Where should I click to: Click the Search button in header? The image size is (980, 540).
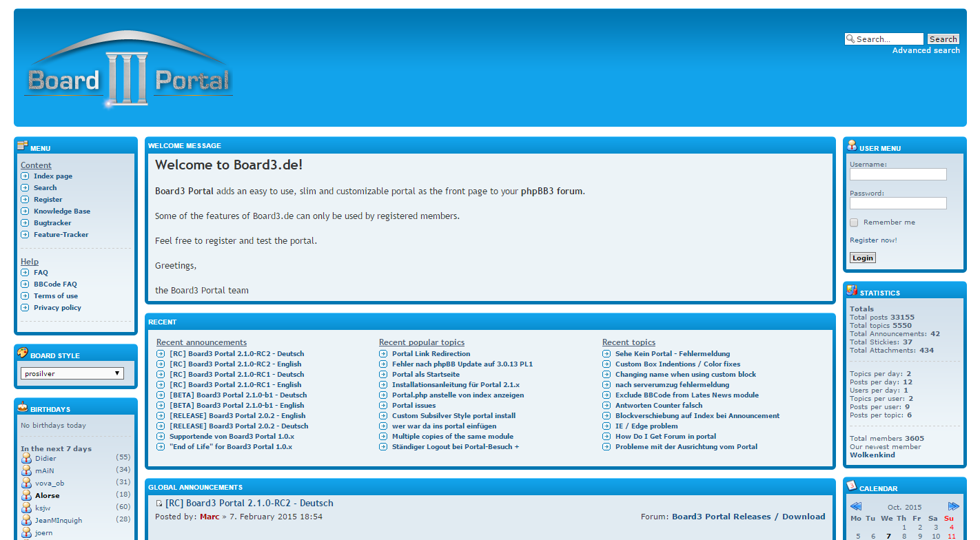coord(943,39)
